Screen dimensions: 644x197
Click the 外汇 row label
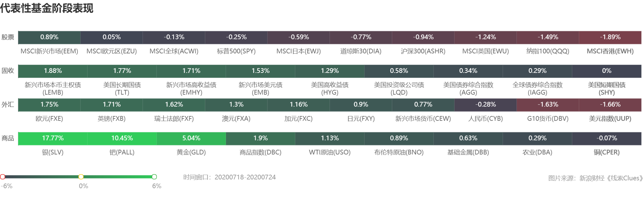(8, 104)
